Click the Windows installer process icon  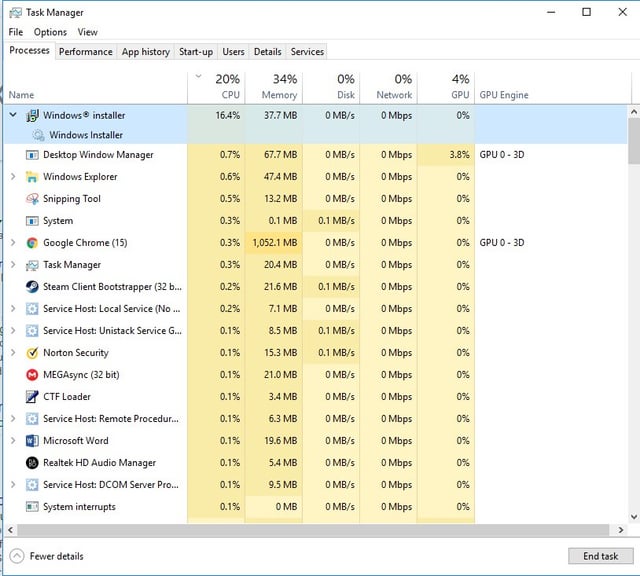[32, 116]
